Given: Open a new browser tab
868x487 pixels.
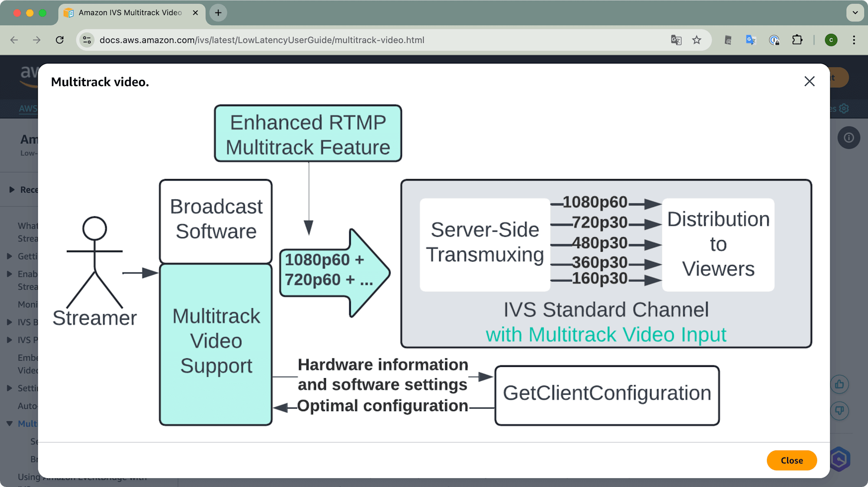Looking at the screenshot, I should [x=218, y=13].
